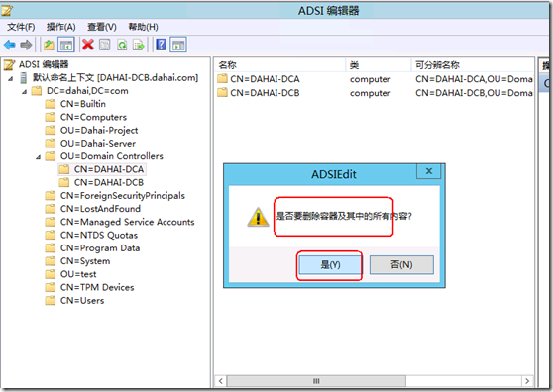Open the 操作(A) menu
553x392 pixels.
tap(61, 27)
